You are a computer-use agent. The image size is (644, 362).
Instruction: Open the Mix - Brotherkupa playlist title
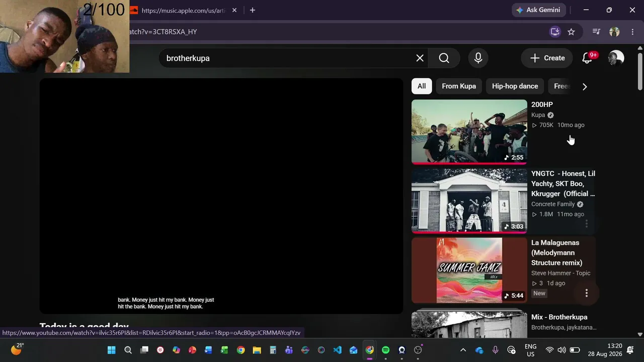tap(559, 317)
